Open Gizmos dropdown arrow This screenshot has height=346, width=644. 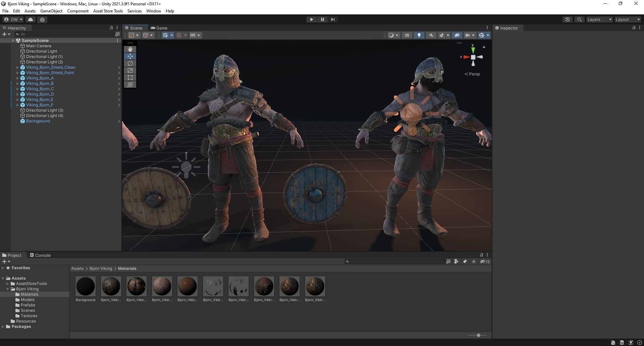pyautogui.click(x=488, y=35)
